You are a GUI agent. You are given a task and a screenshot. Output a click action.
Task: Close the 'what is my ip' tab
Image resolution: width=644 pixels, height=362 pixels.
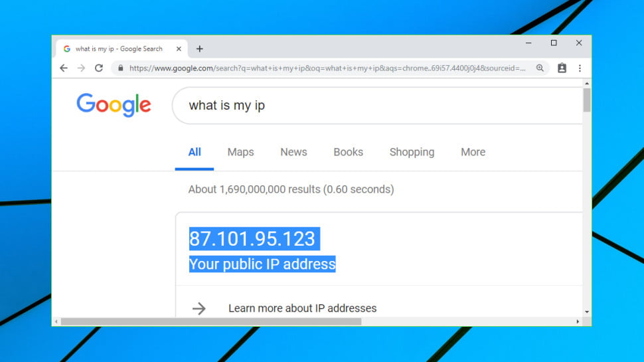179,48
